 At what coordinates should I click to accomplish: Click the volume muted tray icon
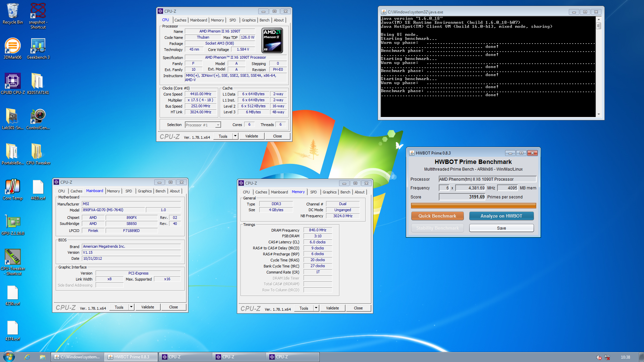(599, 357)
